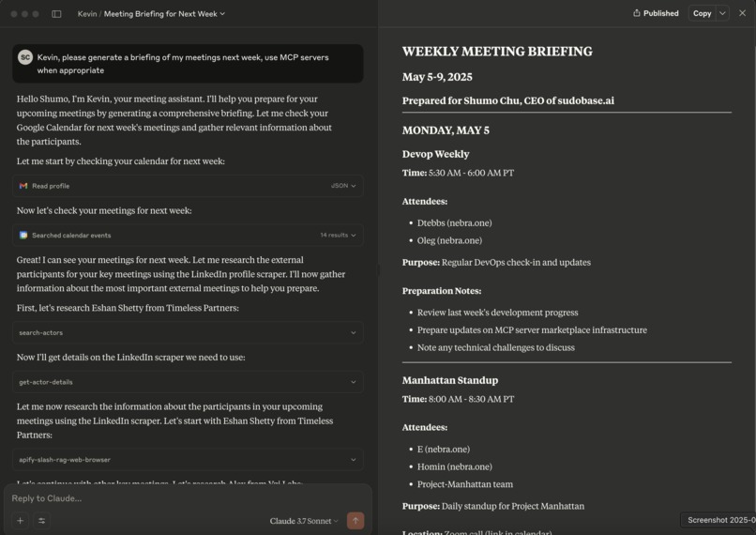
Task: Click the 'MONDAY, MAY 5' heading
Action: [x=446, y=130]
